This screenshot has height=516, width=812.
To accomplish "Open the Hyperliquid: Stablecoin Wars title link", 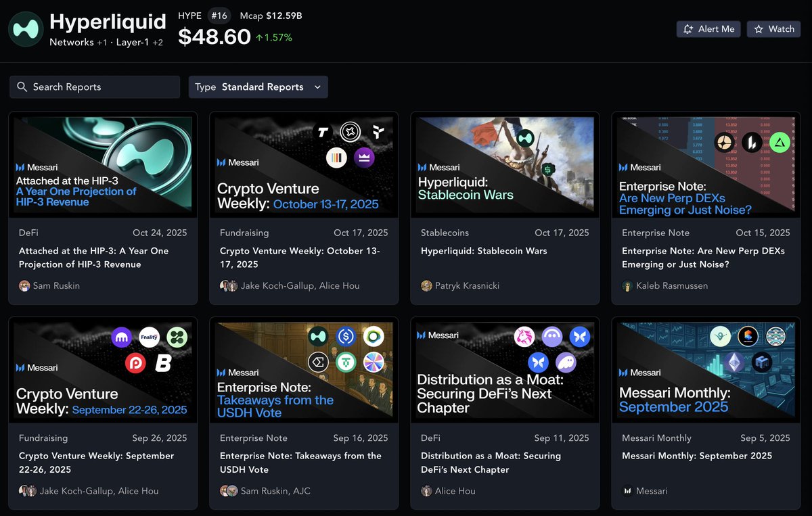I will 484,251.
